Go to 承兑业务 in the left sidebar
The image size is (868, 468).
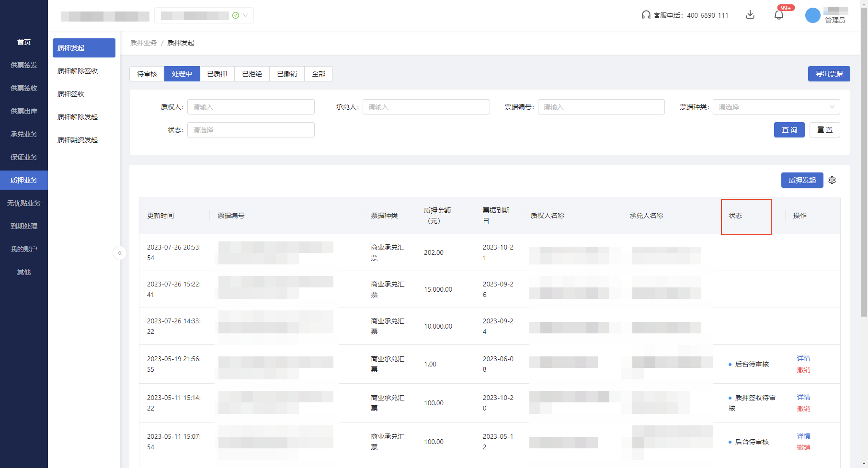point(24,134)
